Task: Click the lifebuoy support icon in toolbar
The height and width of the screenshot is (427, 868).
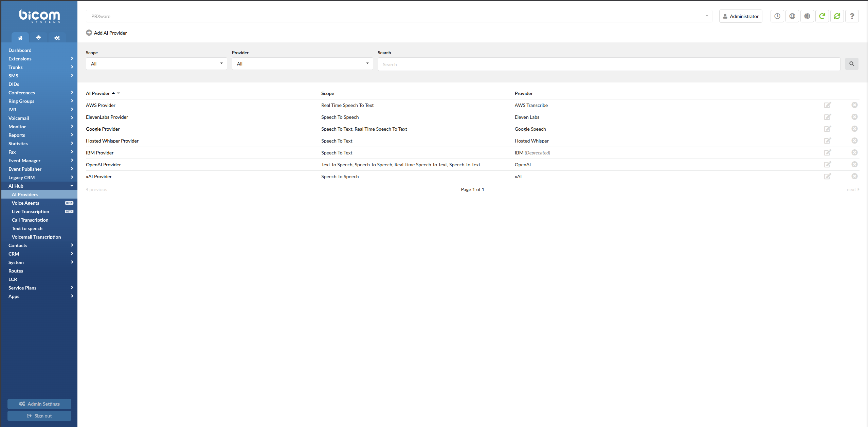Action: (792, 16)
